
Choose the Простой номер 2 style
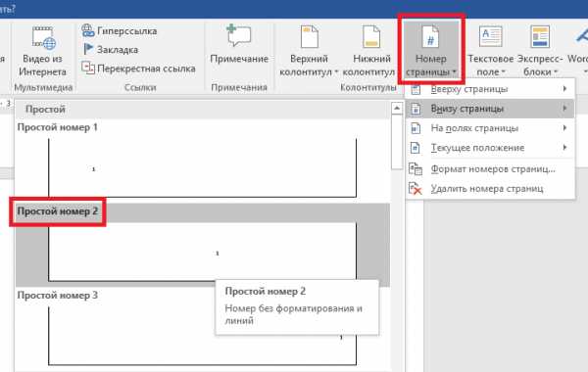tap(203, 245)
